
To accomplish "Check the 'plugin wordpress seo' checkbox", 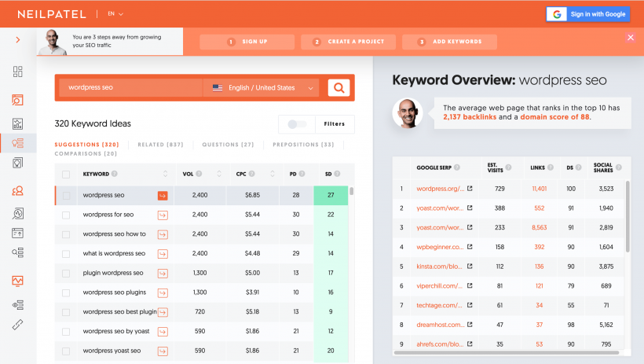I will pos(66,273).
